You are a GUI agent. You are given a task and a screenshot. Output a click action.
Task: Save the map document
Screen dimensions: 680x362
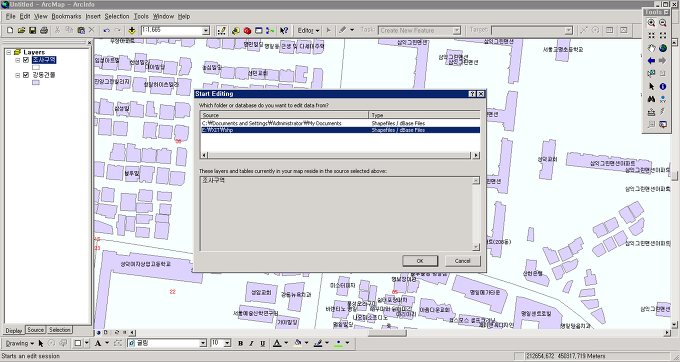pyautogui.click(x=33, y=30)
